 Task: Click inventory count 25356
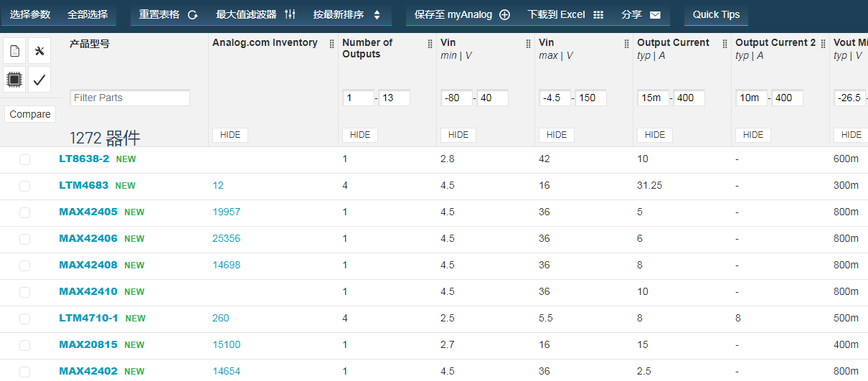[x=227, y=238]
